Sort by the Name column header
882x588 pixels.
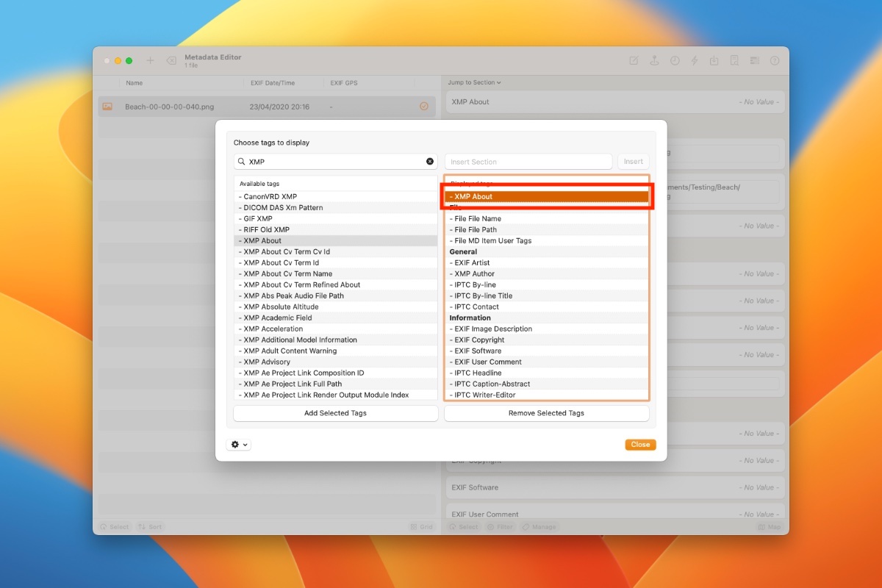tap(182, 83)
